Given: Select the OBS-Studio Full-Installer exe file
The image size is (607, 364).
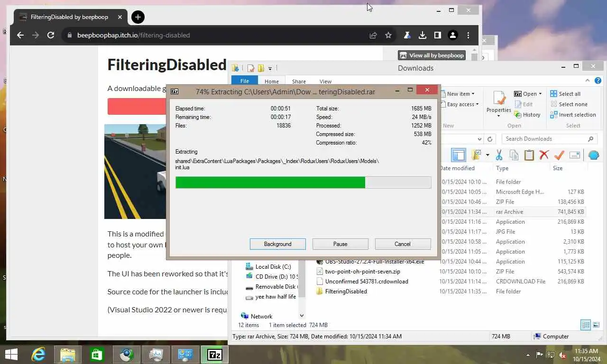Looking at the screenshot, I should tap(375, 262).
